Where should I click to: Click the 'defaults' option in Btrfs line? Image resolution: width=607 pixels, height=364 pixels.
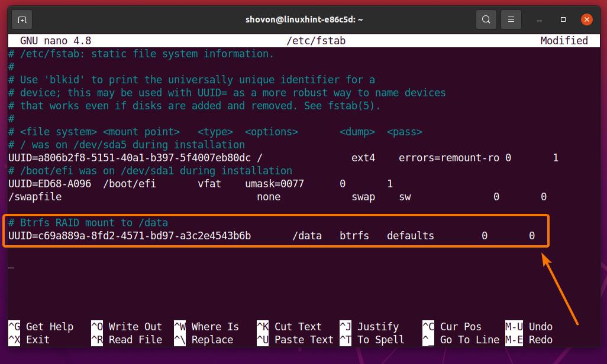[410, 236]
